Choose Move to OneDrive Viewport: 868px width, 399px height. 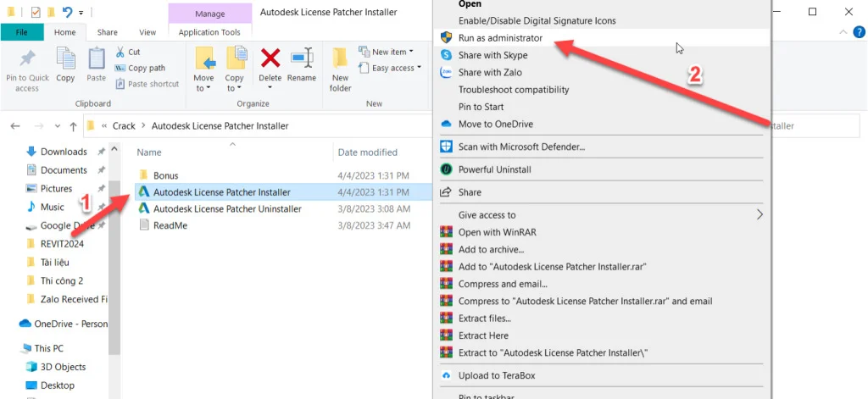click(601, 124)
